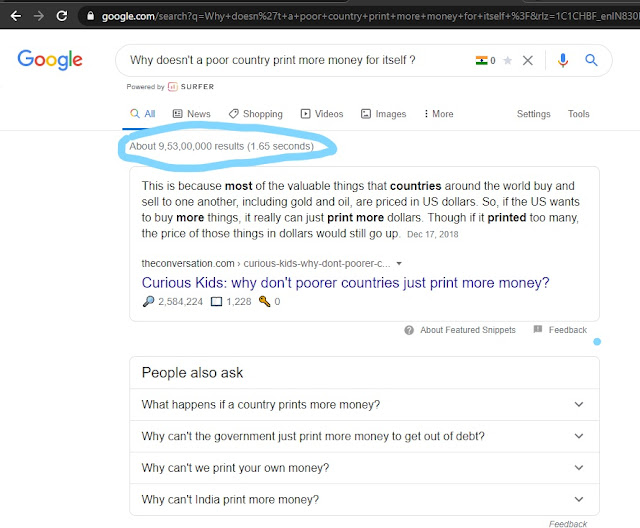Click the Surfer traffic magnifier icon
Image resolution: width=640 pixels, height=528 pixels.
pos(148,302)
